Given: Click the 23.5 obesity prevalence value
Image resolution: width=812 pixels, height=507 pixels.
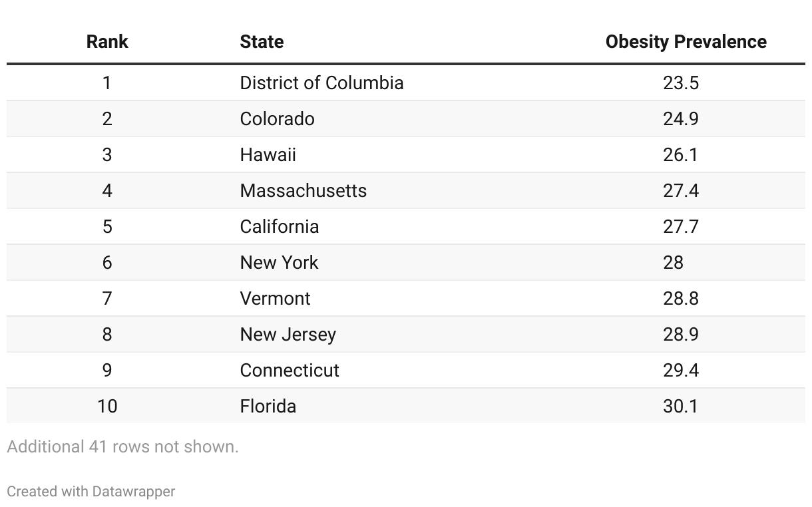Looking at the screenshot, I should (x=681, y=83).
